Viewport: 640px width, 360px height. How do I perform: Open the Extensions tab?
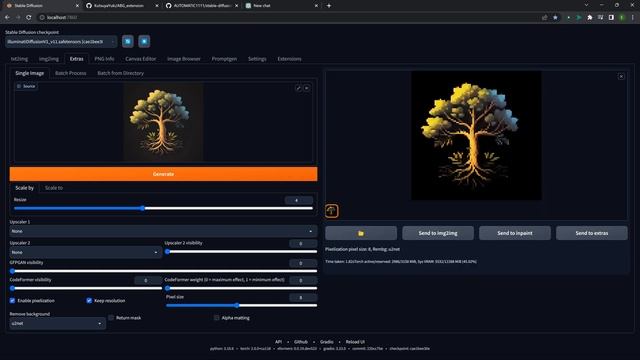pos(289,59)
